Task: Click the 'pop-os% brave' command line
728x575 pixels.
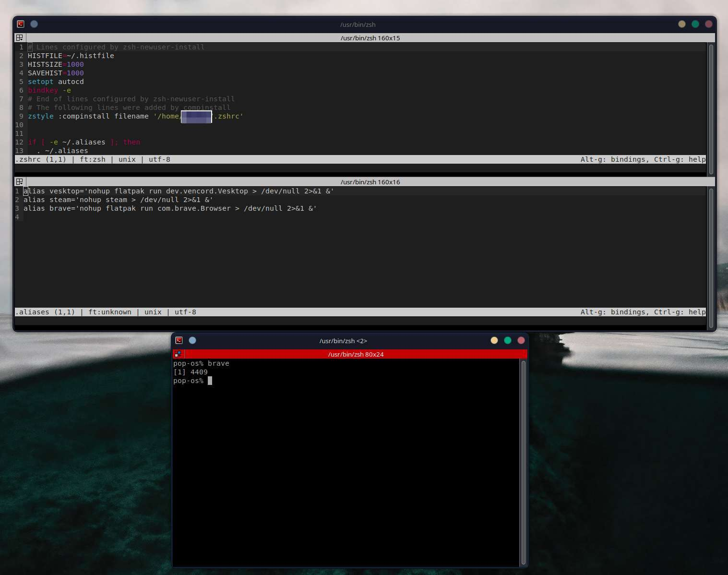Action: pos(201,363)
